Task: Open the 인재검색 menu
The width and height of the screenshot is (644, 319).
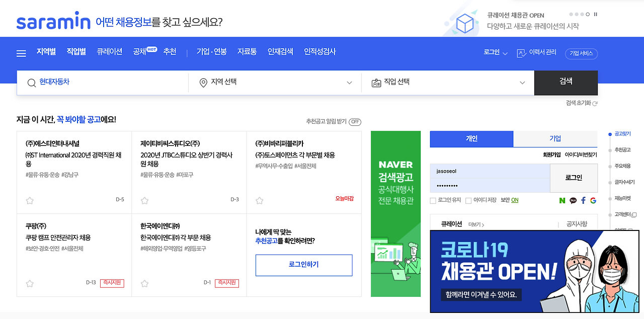Action: coord(280,52)
